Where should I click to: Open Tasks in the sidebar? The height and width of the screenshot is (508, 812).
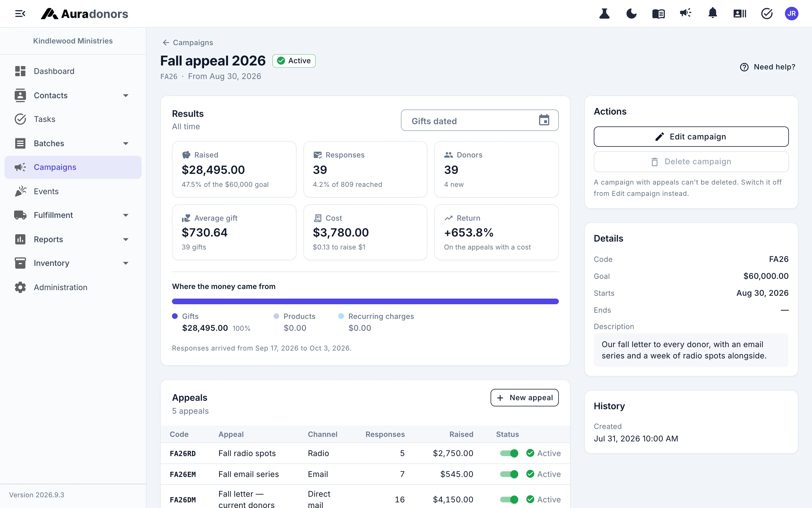(x=73, y=119)
